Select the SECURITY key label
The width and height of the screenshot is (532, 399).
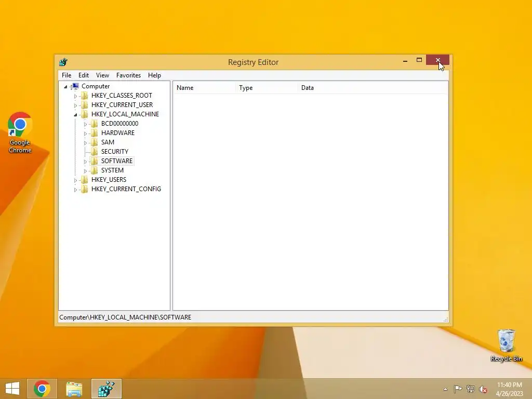tap(115, 152)
